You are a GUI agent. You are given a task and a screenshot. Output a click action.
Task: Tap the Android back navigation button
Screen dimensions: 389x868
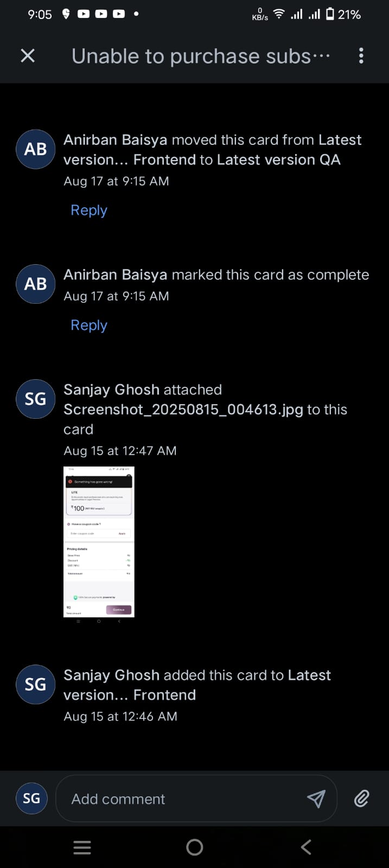click(307, 847)
